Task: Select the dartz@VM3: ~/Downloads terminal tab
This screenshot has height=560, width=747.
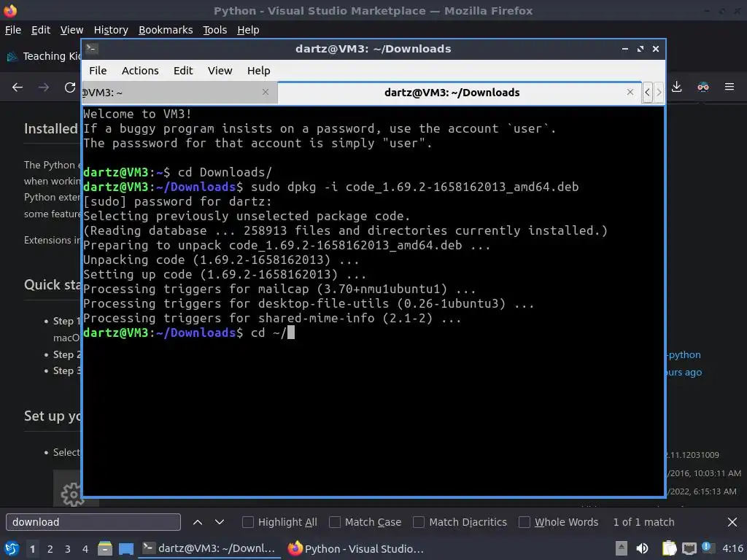Action: 452,93
